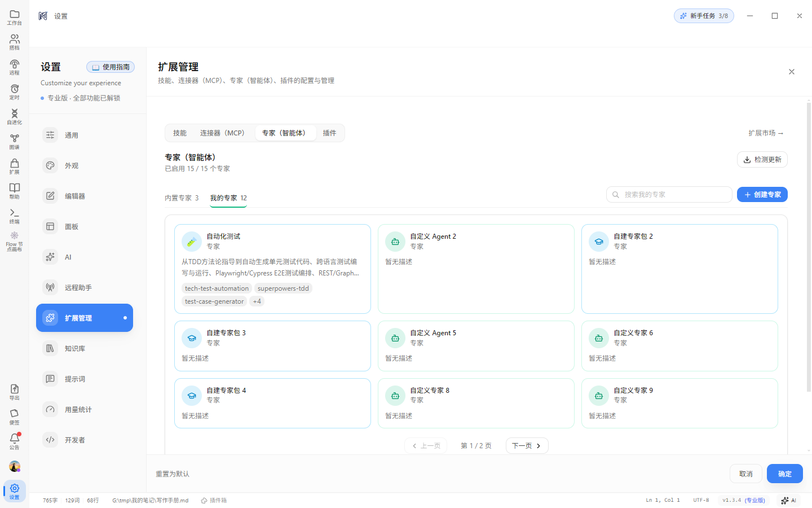Screen dimensions: 812x508
Task: Open the 扩展 bag icon in sidebar
Action: coord(15,166)
